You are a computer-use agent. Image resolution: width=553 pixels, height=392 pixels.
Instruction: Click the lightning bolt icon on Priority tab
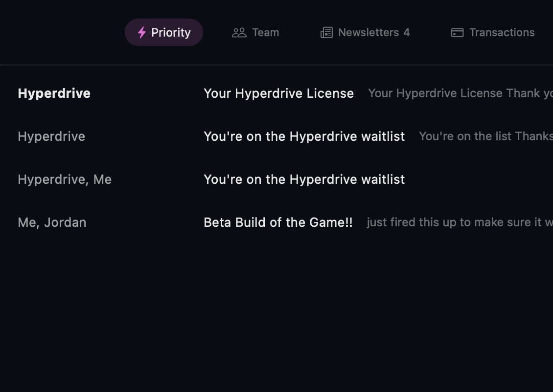[x=141, y=32]
